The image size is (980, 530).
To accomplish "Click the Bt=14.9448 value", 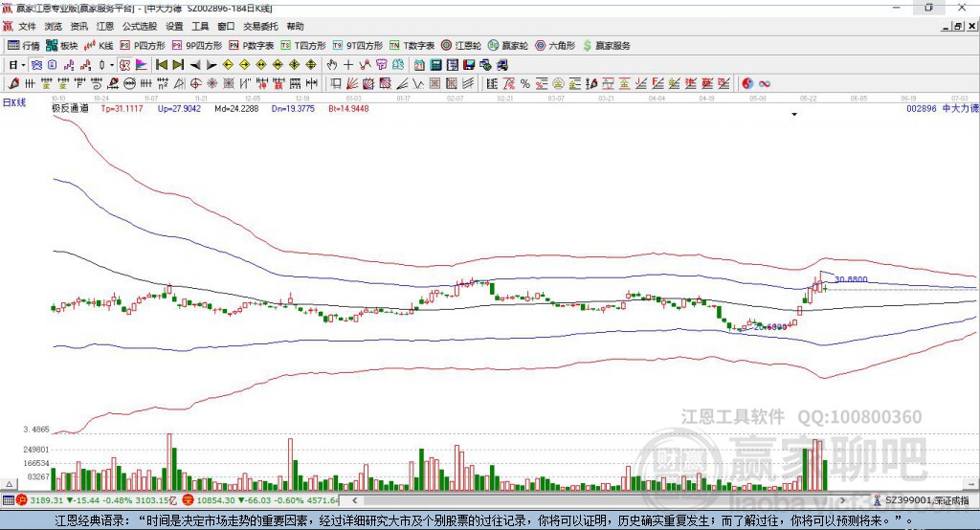I will [348, 108].
